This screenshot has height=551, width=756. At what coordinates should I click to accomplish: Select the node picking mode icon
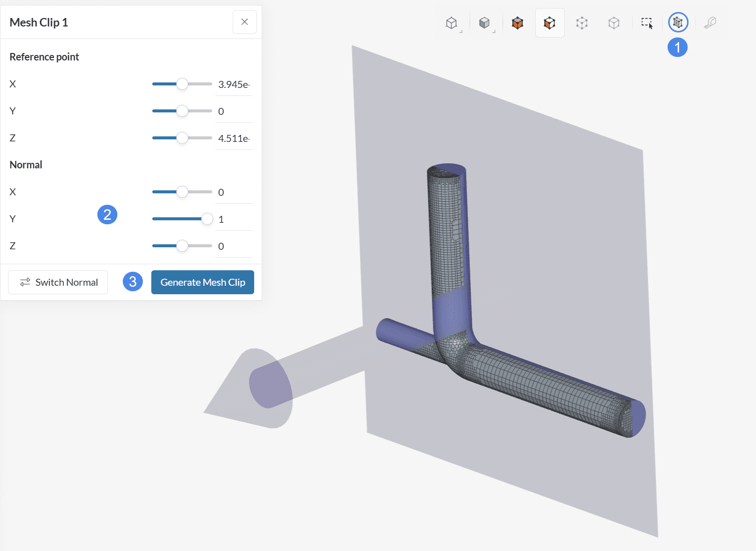[x=582, y=23]
